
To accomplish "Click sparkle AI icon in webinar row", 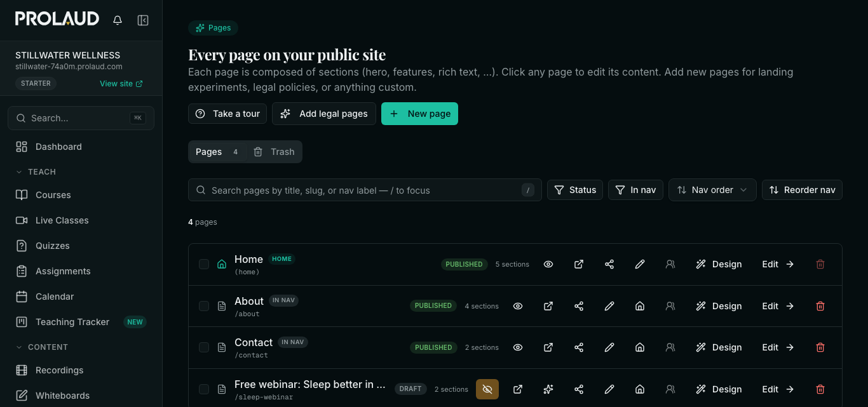I will pyautogui.click(x=548, y=389).
